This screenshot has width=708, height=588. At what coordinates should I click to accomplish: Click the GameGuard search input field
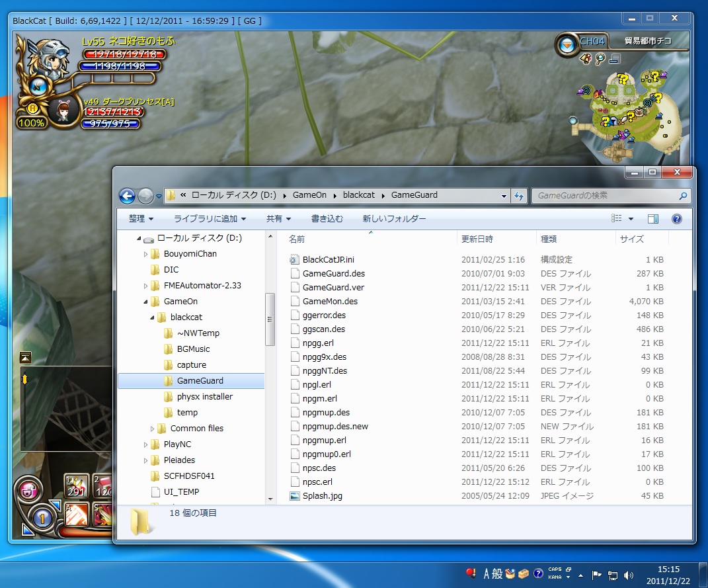click(605, 196)
